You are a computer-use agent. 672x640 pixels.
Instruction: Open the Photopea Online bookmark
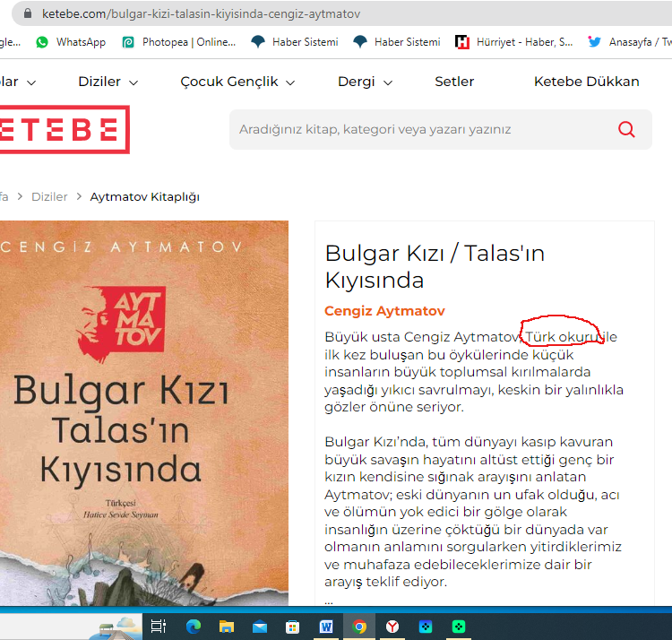[x=178, y=42]
